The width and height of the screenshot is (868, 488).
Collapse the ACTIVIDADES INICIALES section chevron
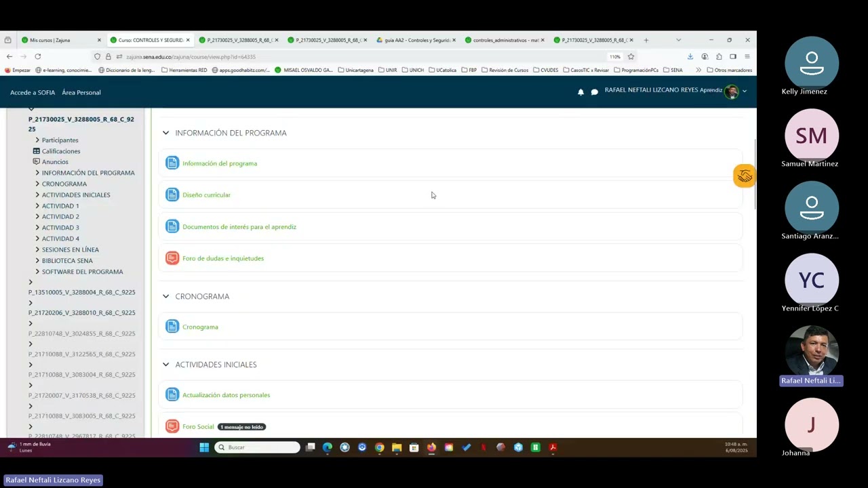pos(165,365)
